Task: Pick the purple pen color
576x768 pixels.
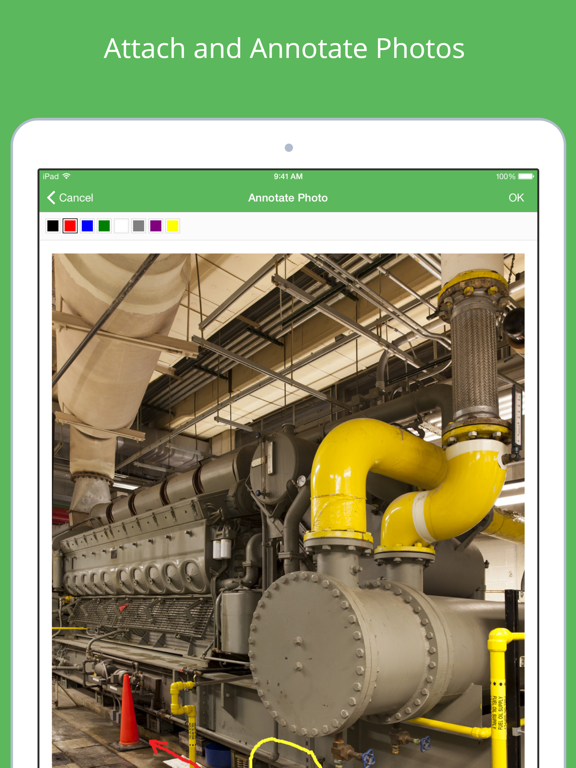Action: 156,226
